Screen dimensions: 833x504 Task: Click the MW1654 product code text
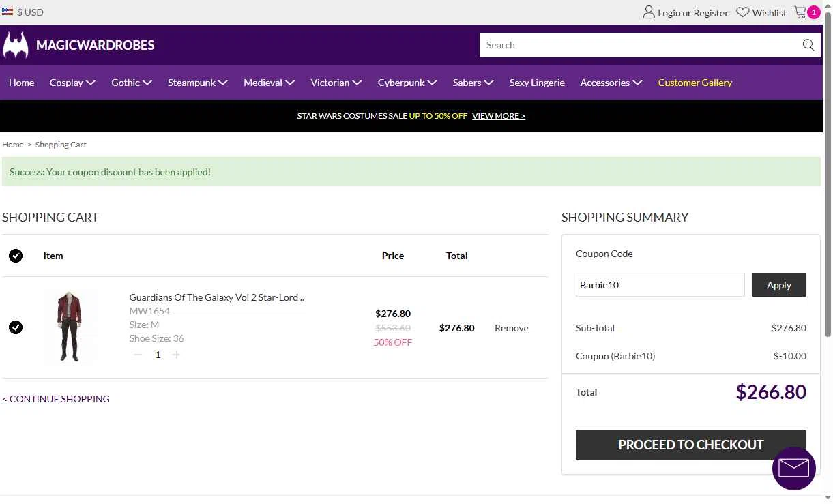(x=149, y=311)
